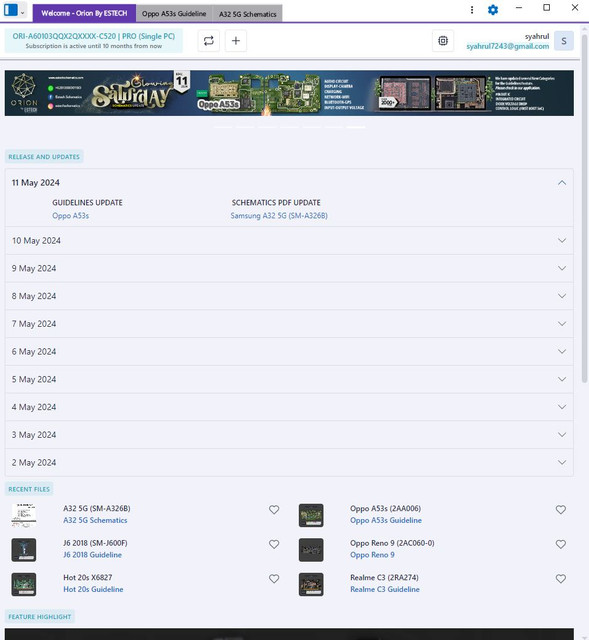
Task: Open the Oppo Reno 9 link
Action: pos(372,555)
